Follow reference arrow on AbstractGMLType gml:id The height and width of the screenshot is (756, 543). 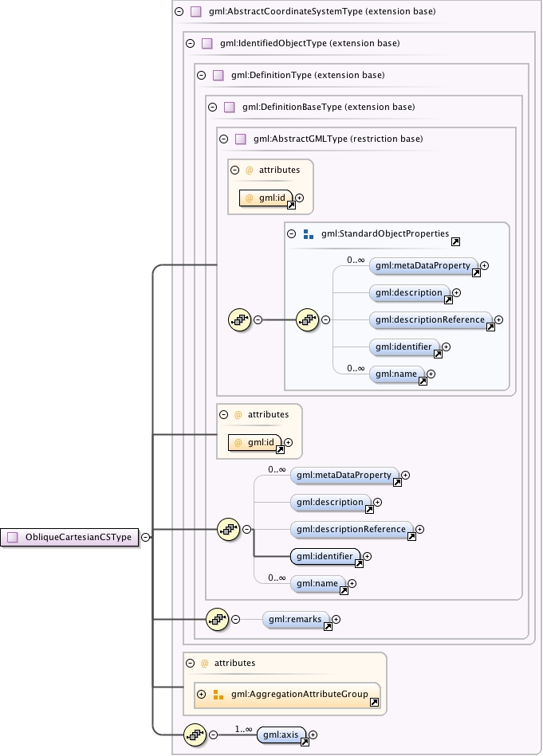292,206
